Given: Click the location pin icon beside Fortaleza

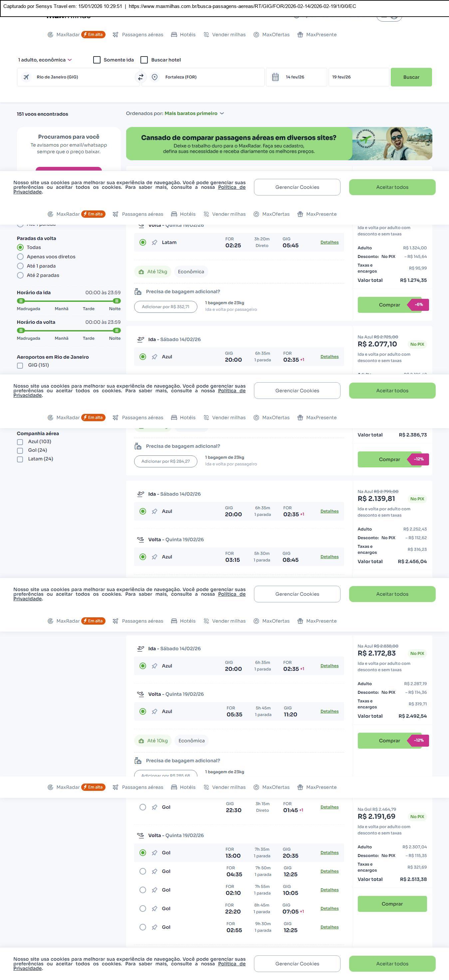Looking at the screenshot, I should [x=155, y=77].
